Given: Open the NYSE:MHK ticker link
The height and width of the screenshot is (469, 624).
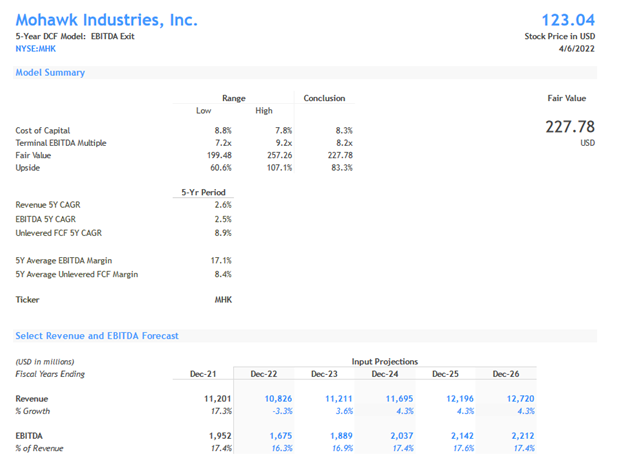Looking at the screenshot, I should [35, 49].
